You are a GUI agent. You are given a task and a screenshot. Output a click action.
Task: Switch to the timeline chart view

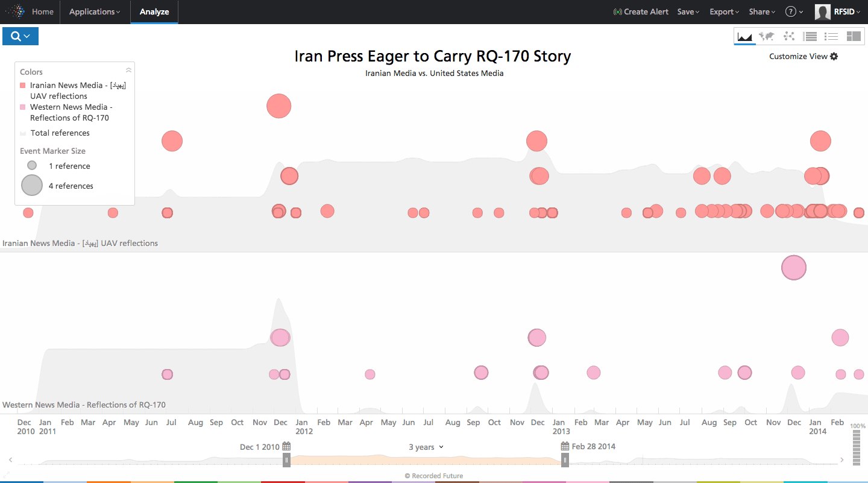[745, 36]
